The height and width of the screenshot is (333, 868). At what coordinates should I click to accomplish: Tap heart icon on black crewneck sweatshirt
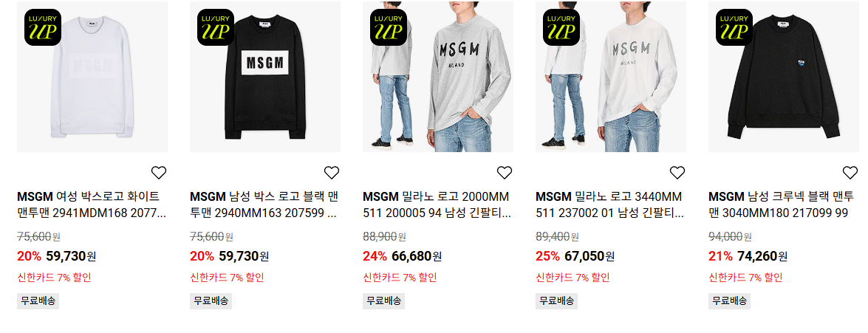pyautogui.click(x=850, y=173)
